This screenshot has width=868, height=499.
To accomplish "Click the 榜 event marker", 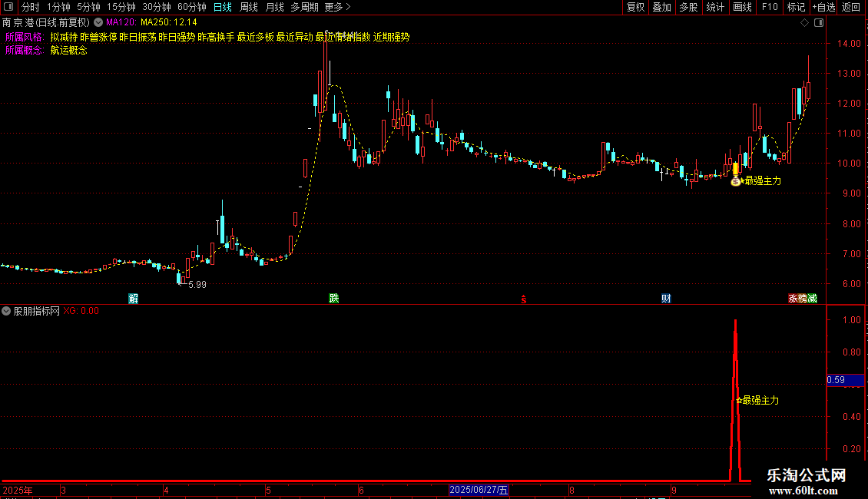I will click(802, 299).
